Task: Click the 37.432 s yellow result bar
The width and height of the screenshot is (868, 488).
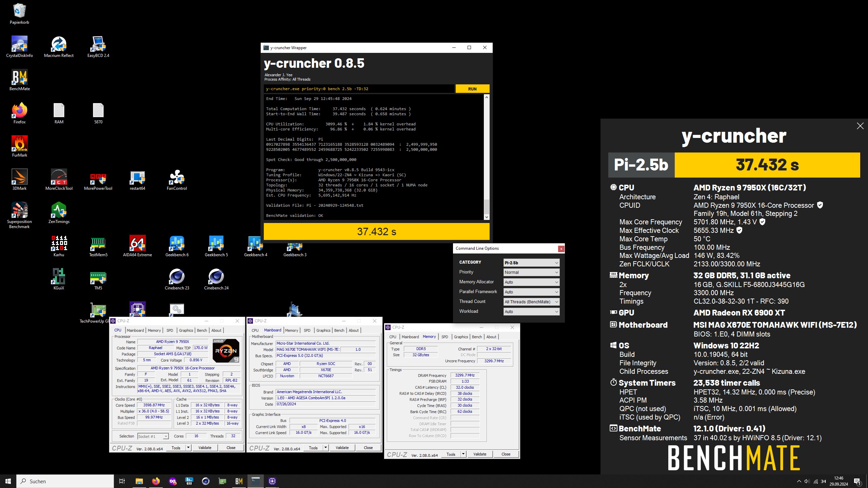Action: pyautogui.click(x=376, y=231)
